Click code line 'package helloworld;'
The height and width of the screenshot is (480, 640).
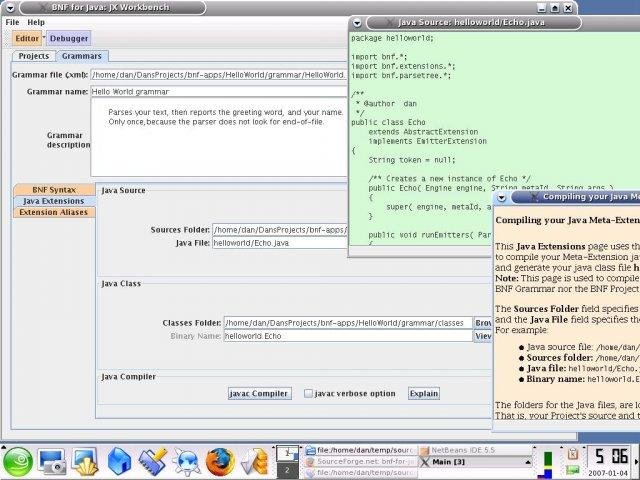[x=393, y=38]
